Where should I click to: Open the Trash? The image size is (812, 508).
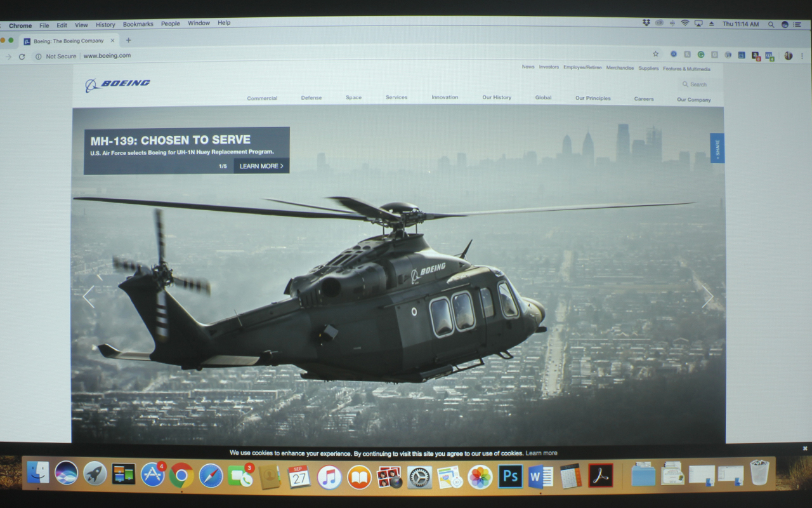pyautogui.click(x=759, y=472)
